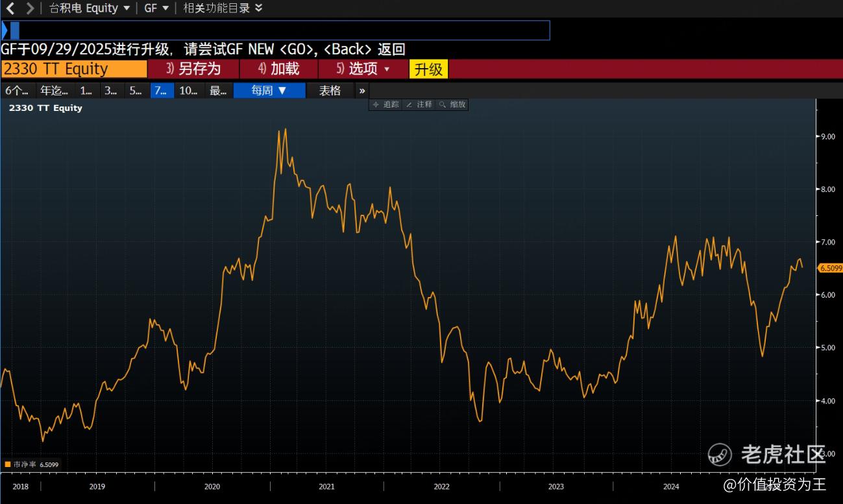Click the 7.00 label on price axis

click(x=827, y=242)
